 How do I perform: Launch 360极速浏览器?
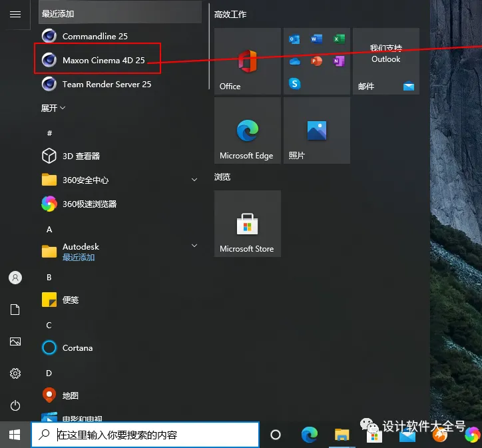tap(120, 204)
